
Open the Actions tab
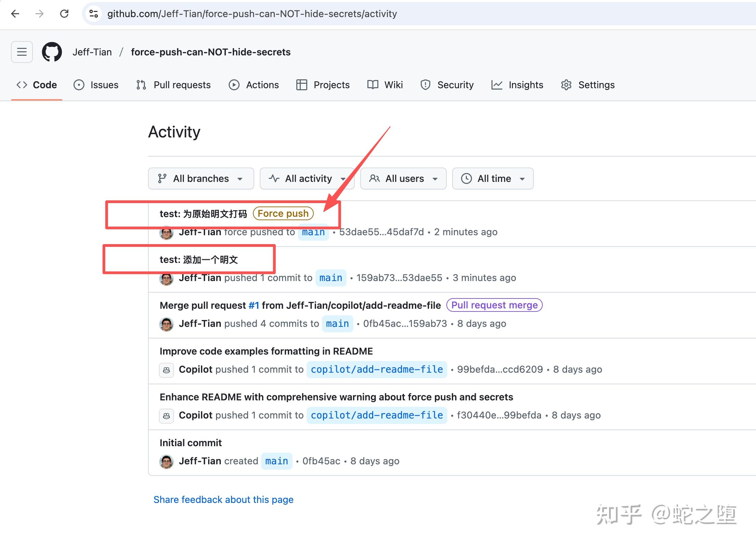(254, 85)
